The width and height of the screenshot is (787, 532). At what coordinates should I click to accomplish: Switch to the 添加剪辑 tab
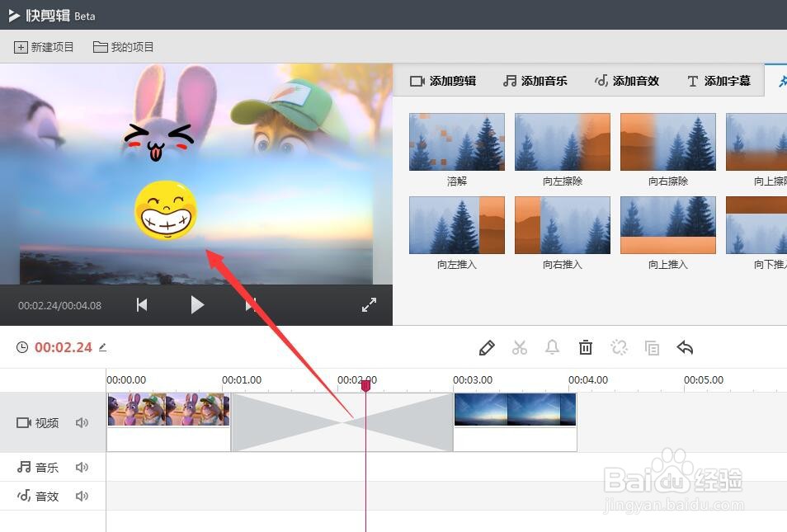443,81
